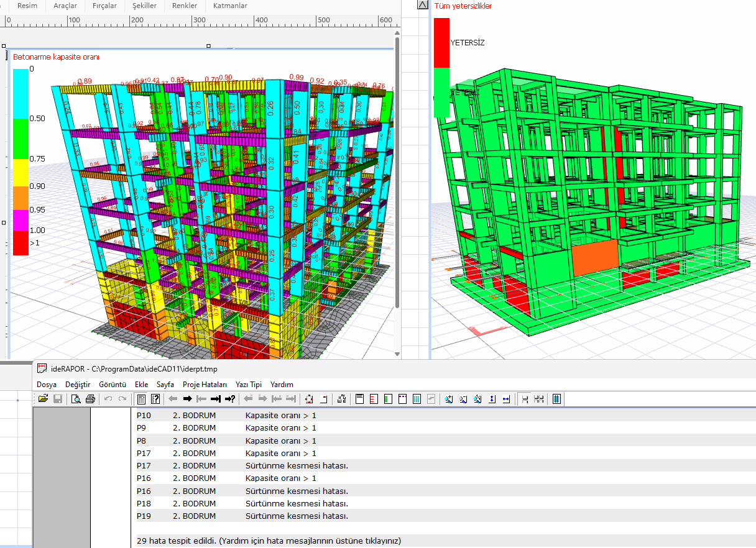Open the Yazı Tipi menu
Viewport: 756px width, 548px height.
249,385
